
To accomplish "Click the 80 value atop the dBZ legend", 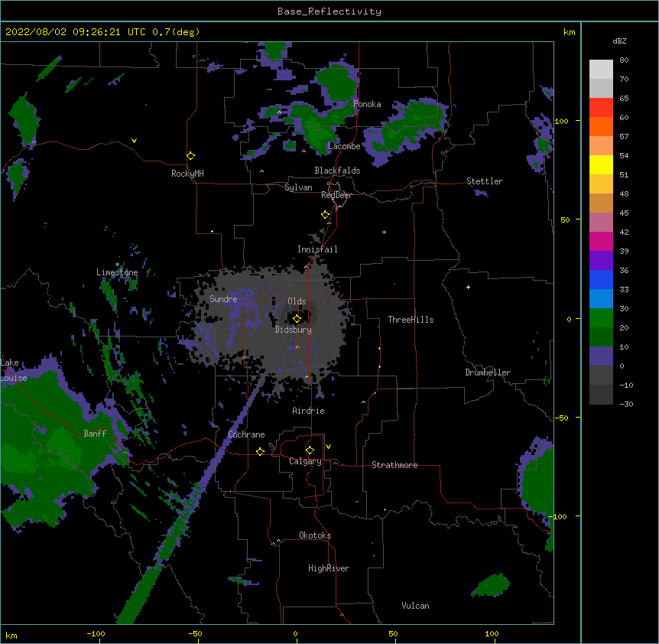I will coord(624,60).
